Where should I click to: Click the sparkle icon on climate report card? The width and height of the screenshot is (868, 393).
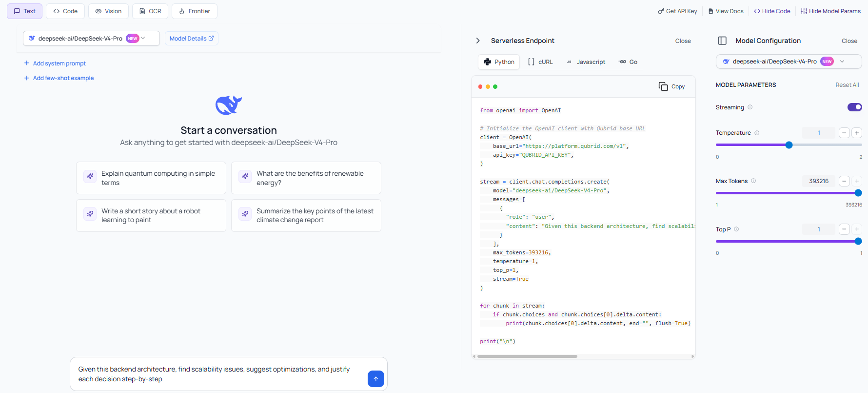(245, 214)
